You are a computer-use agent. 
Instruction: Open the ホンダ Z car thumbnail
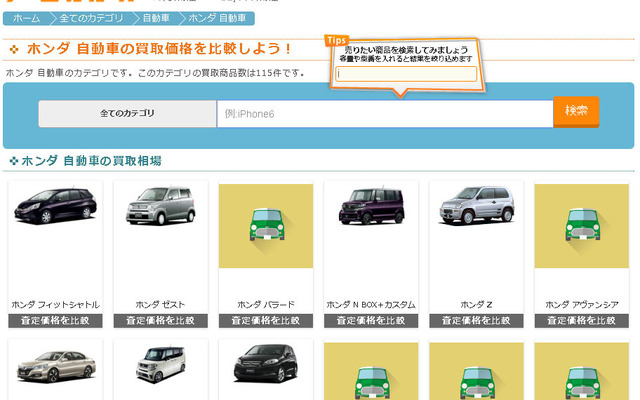pos(476,205)
